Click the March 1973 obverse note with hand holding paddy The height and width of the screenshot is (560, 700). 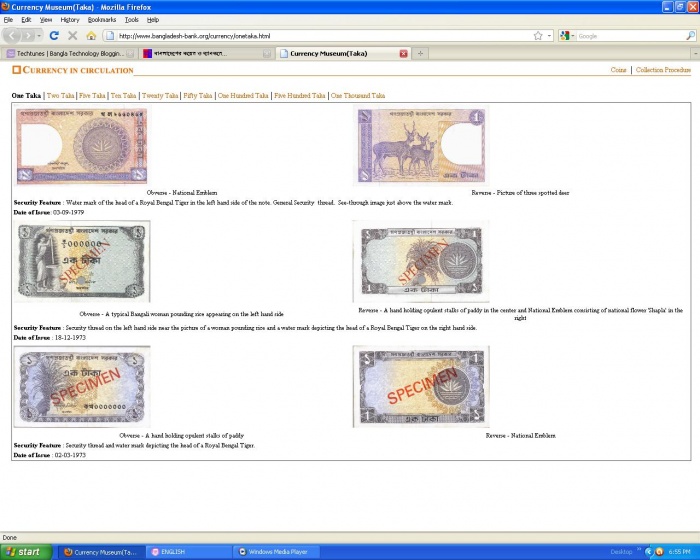tap(82, 386)
